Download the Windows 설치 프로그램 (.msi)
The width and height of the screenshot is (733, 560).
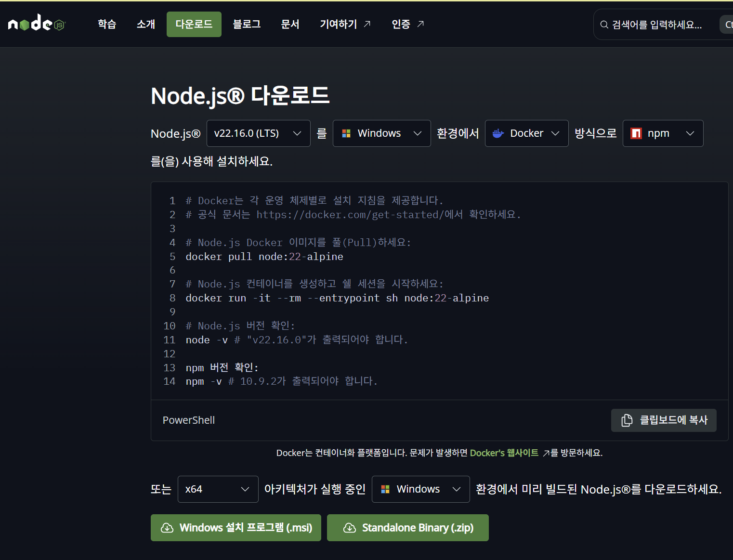236,528
